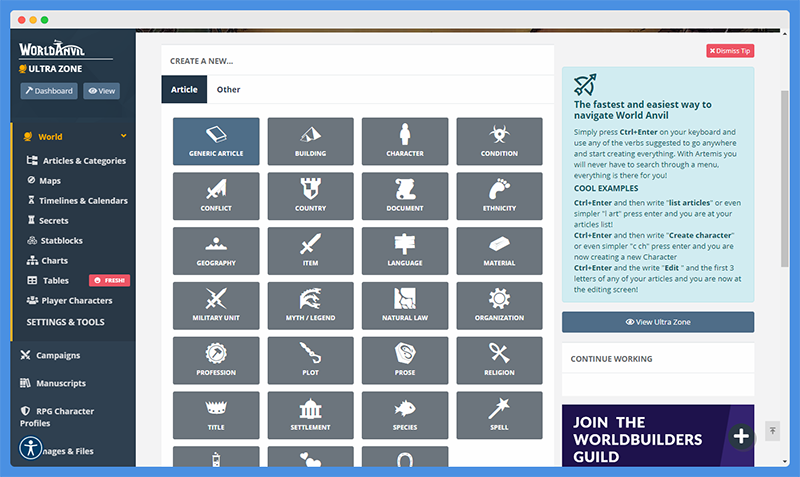Create a Plot article

(310, 360)
